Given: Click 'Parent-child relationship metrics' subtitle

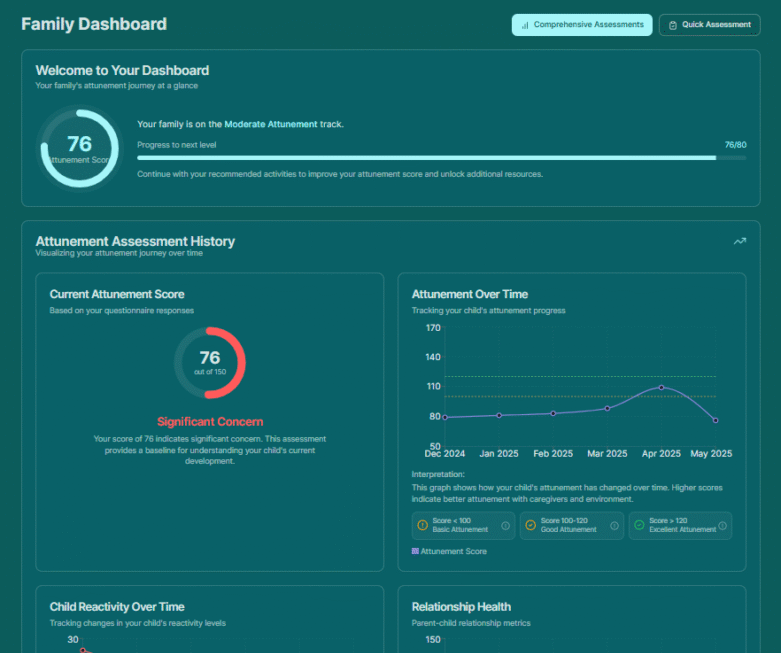Looking at the screenshot, I should coord(471,623).
